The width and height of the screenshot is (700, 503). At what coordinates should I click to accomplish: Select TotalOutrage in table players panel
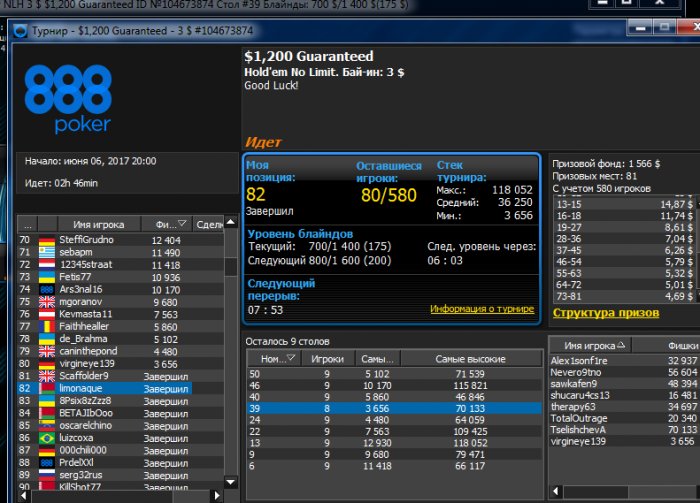[625, 418]
